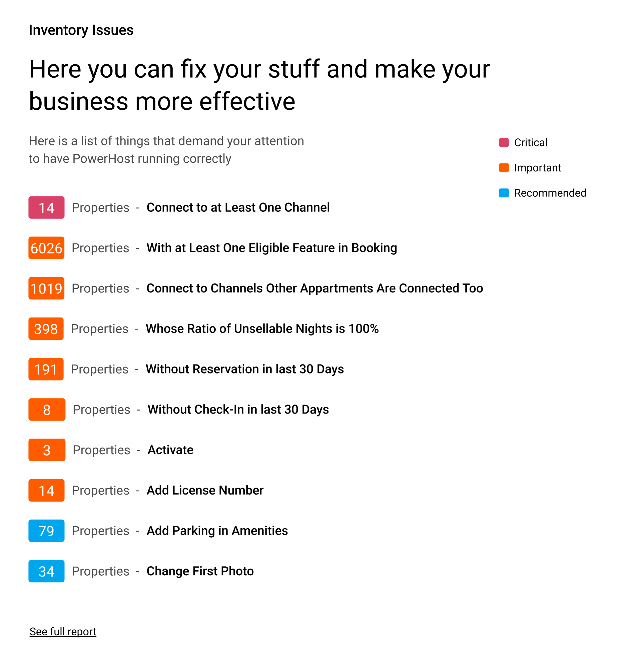Open Whose Ratio of Unsellable Nights issue
This screenshot has width=638, height=672.
pos(262,329)
